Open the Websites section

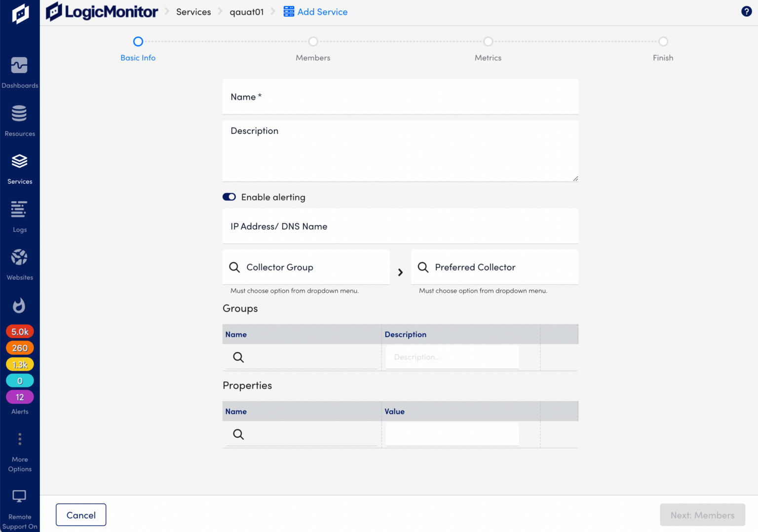click(20, 261)
